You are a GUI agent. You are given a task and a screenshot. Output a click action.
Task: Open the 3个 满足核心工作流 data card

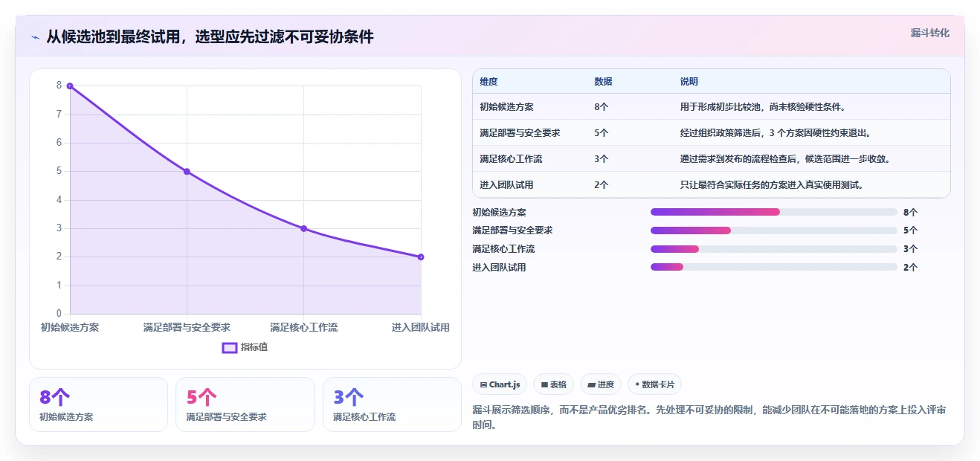(x=392, y=404)
